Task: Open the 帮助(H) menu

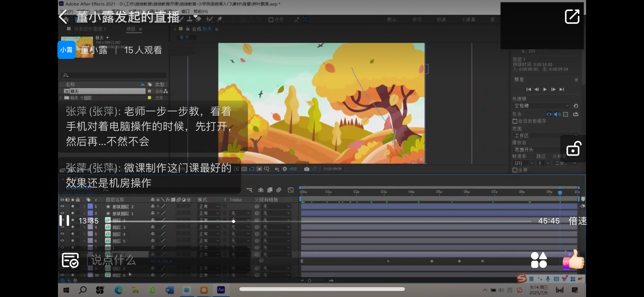Action: [x=201, y=11]
